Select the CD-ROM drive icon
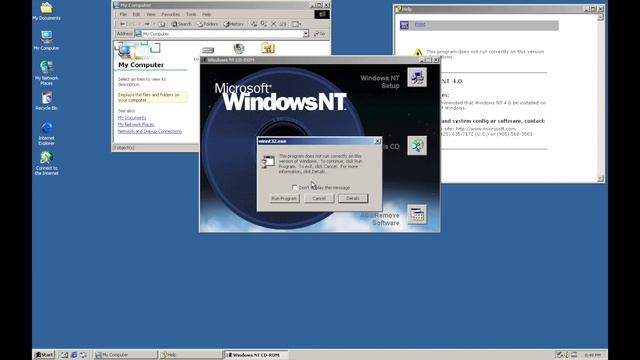Image resolution: width=640 pixels, height=360 pixels. (239, 49)
